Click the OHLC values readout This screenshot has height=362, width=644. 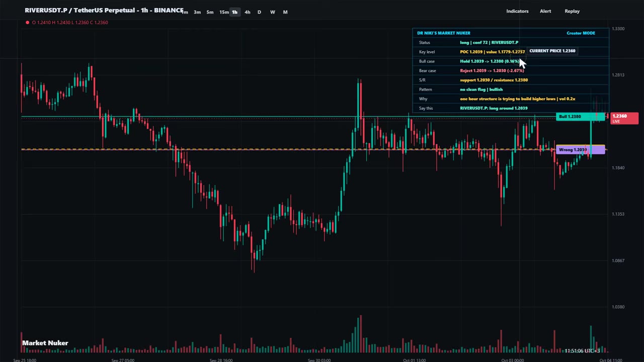[70, 23]
